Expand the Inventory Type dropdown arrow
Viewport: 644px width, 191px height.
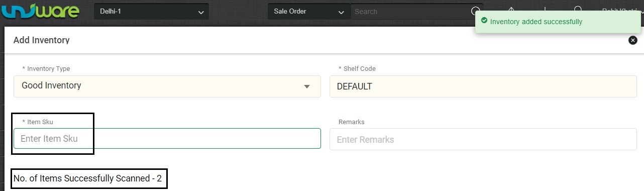coord(307,86)
